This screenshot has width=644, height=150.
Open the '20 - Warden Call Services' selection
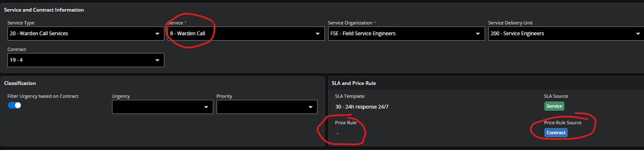pos(86,34)
